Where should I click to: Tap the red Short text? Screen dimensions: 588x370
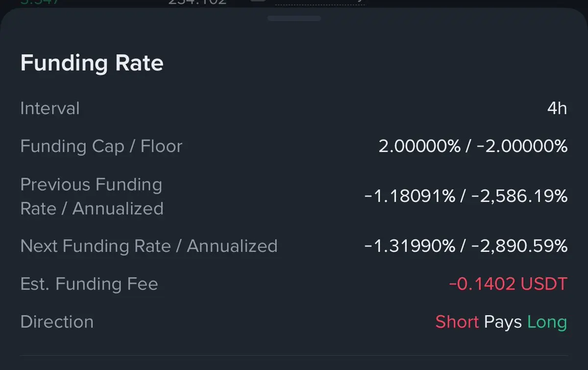[457, 322]
